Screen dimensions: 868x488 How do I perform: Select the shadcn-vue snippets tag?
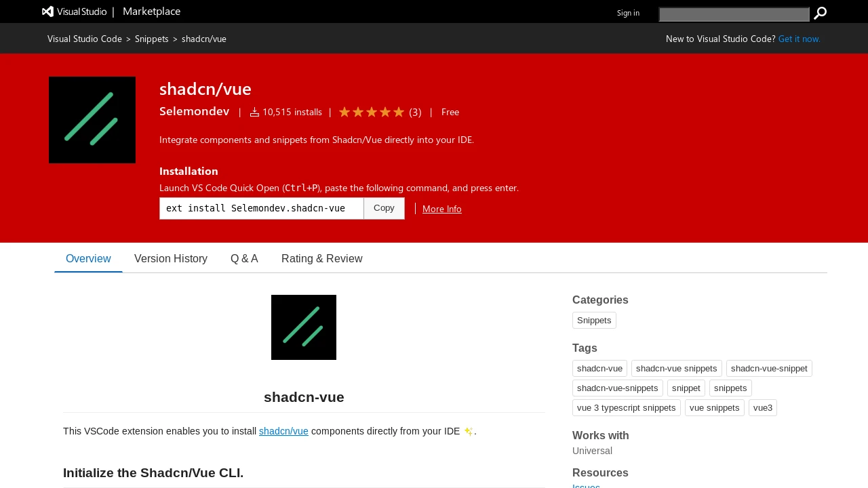[x=677, y=368]
